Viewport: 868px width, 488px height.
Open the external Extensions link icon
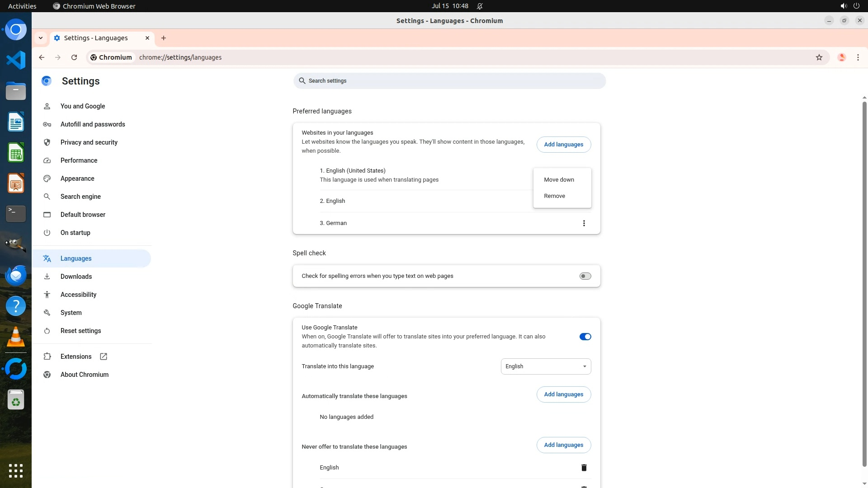tap(104, 357)
